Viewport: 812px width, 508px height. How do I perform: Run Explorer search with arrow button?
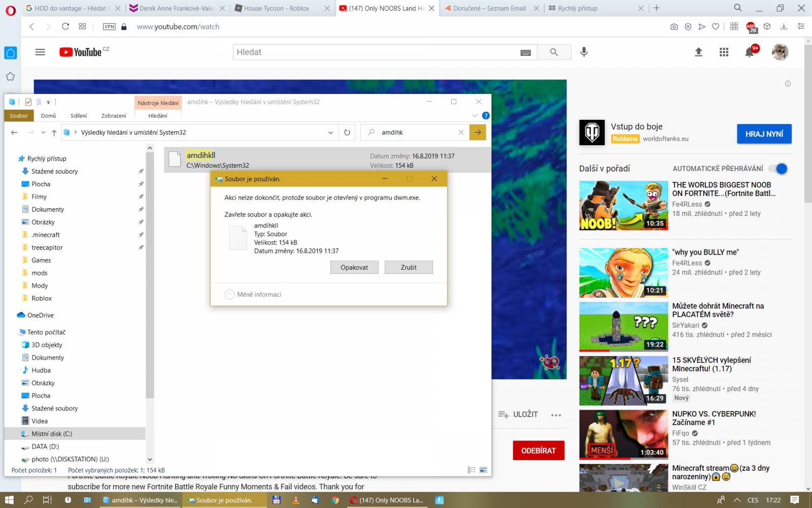click(478, 132)
